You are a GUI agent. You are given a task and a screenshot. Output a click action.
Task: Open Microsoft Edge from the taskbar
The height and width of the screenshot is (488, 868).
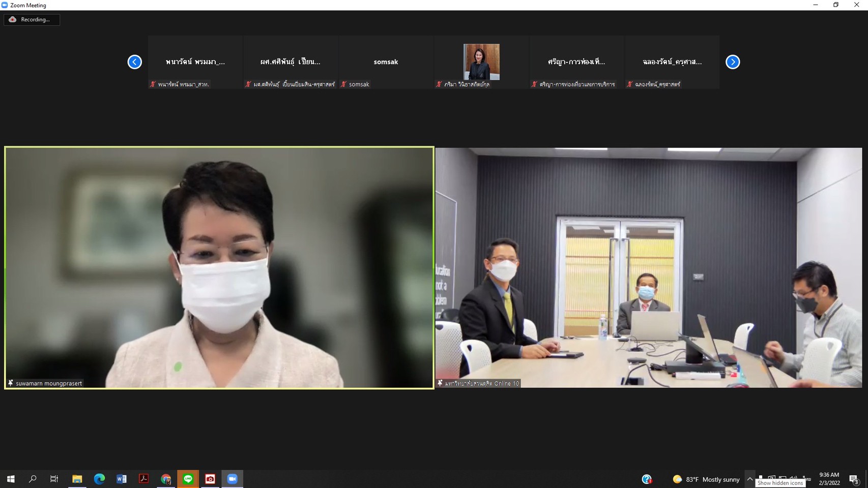coord(99,479)
